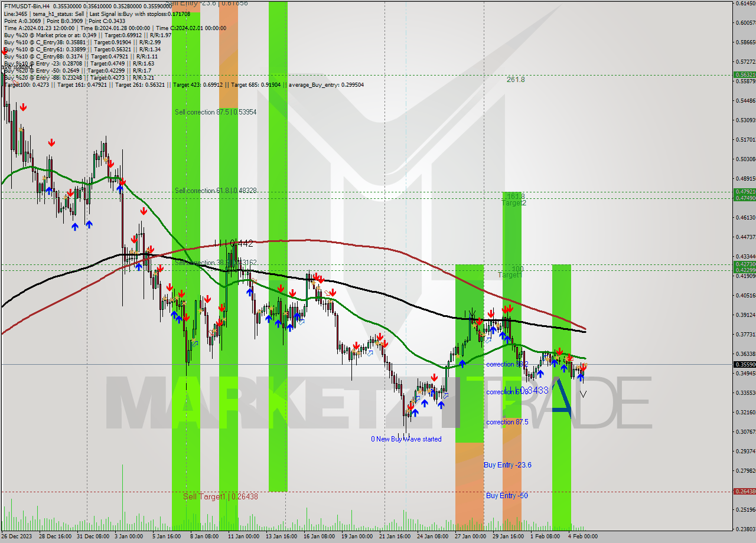Image resolution: width=756 pixels, height=543 pixels.
Task: Click the '8 Jan 08:00' time axis label
Action: (x=204, y=537)
